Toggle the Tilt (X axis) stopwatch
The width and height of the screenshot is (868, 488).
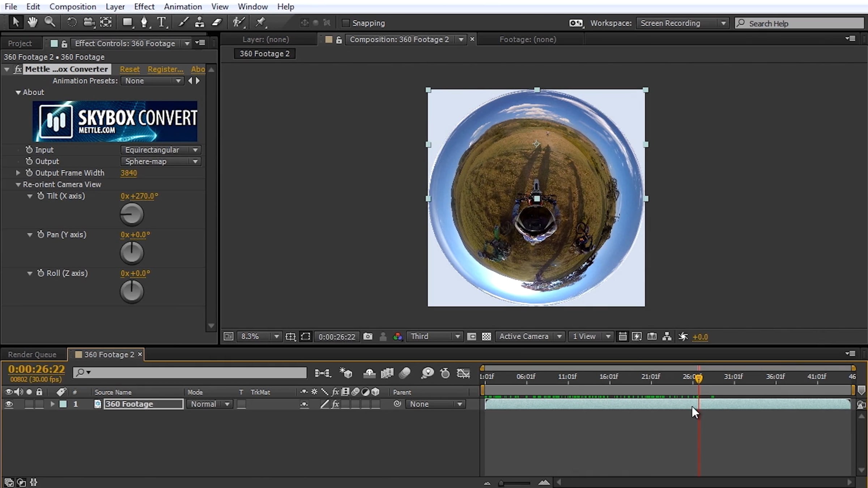click(41, 196)
